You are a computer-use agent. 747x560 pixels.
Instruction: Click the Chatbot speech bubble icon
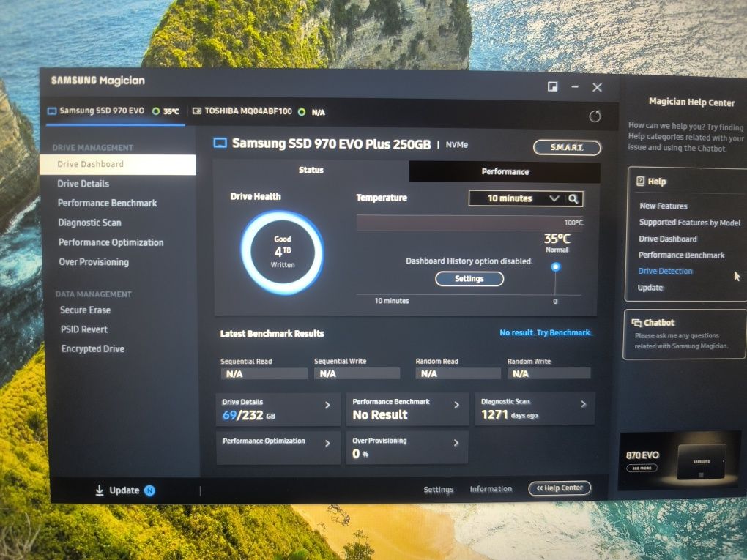[x=636, y=323]
